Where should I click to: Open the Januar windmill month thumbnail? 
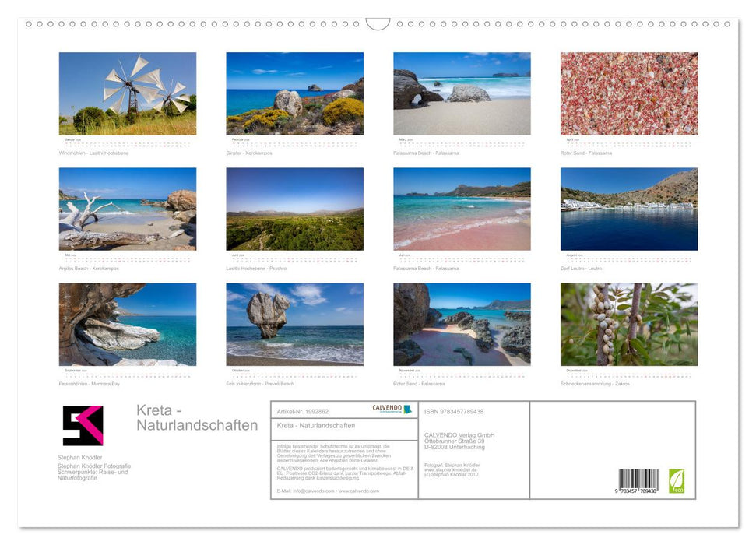click(126, 92)
